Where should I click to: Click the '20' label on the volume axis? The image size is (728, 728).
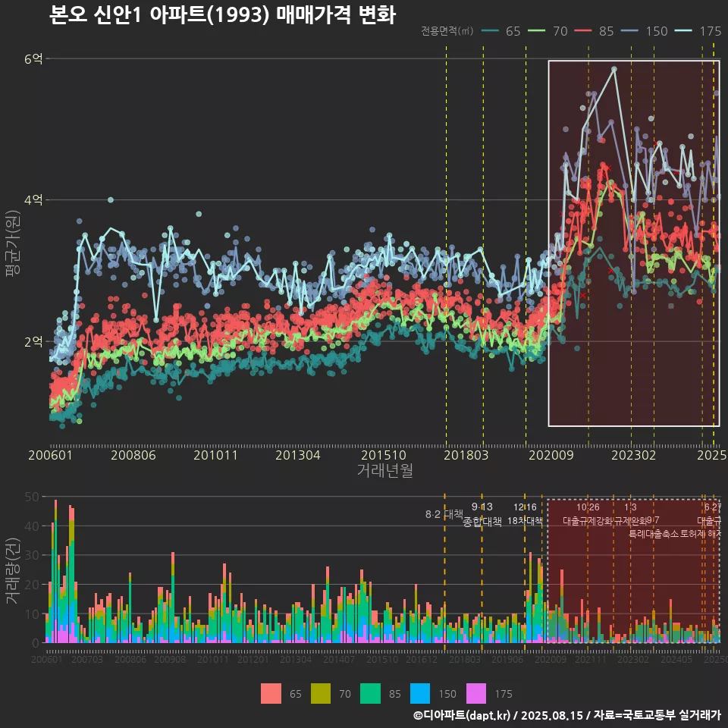32,585
